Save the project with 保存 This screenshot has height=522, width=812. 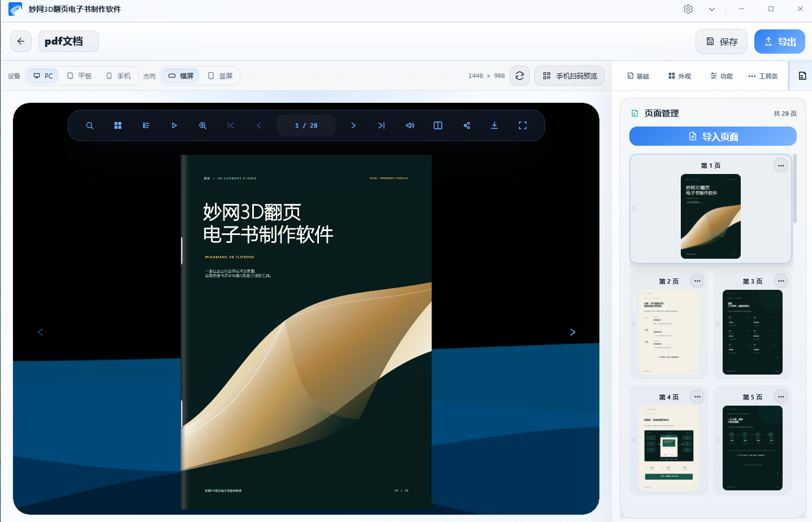click(722, 42)
